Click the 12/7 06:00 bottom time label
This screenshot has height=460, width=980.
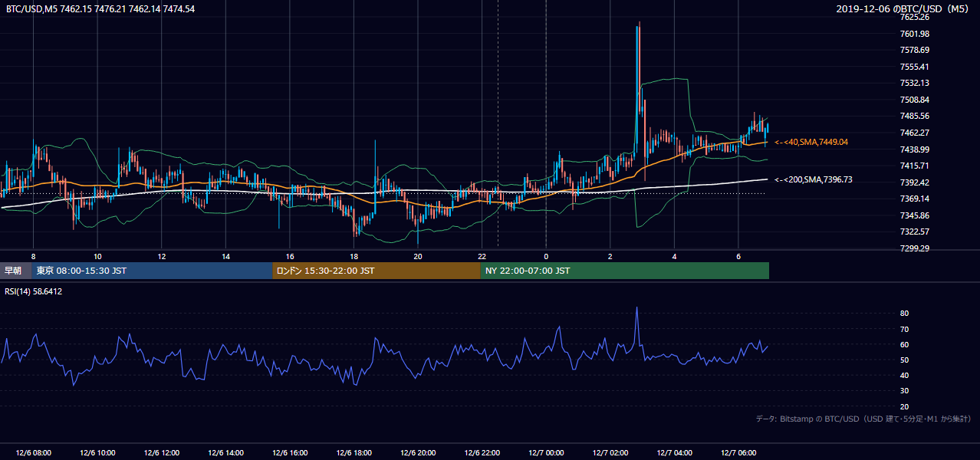pos(738,453)
